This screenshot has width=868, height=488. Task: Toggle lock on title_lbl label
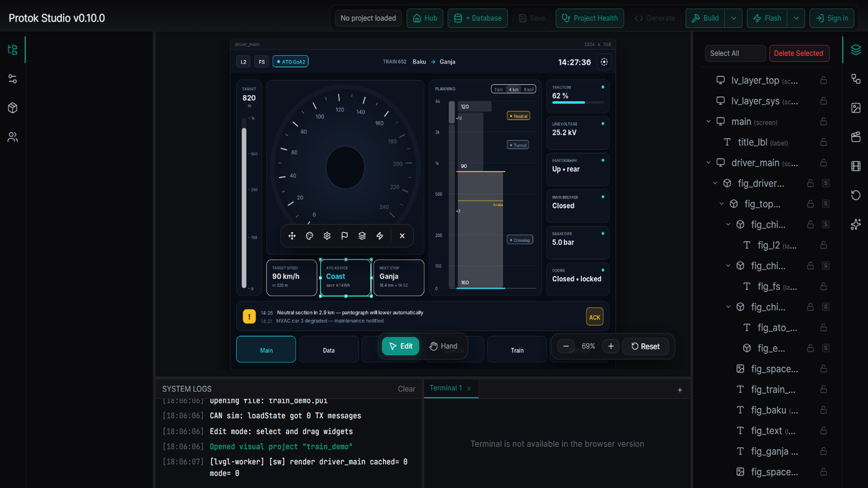[824, 142]
